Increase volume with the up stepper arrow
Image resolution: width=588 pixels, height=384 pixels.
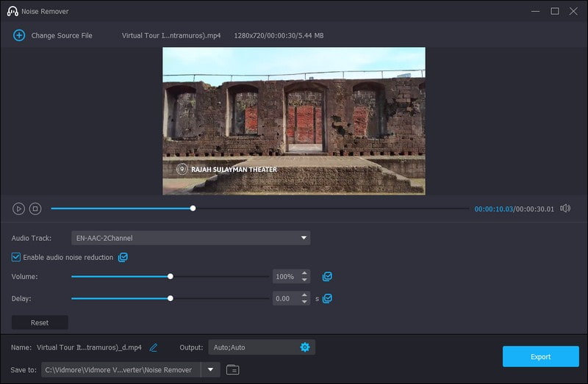pos(305,274)
